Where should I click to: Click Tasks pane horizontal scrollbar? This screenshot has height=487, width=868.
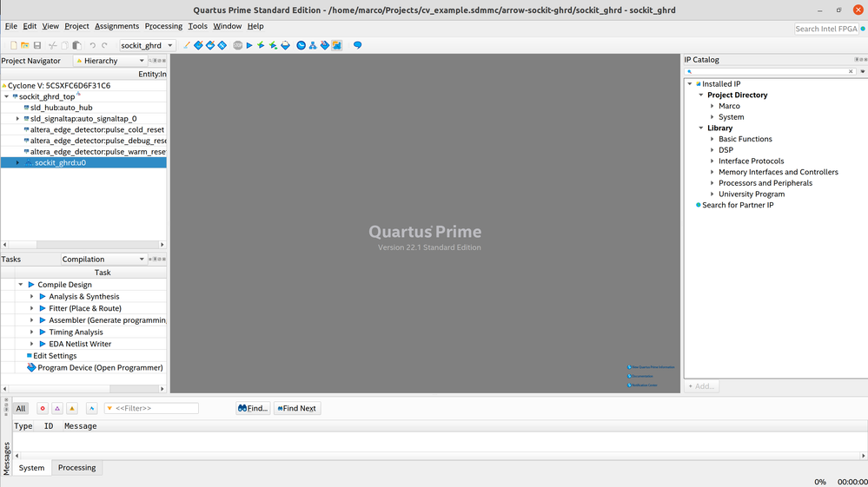coord(83,389)
